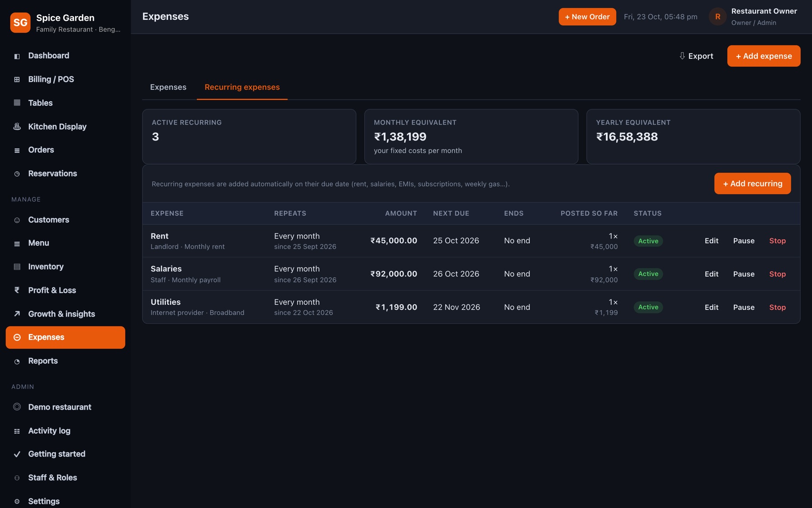Pause the Salaries recurring expense
Viewport: 812px width, 508px height.
point(744,274)
